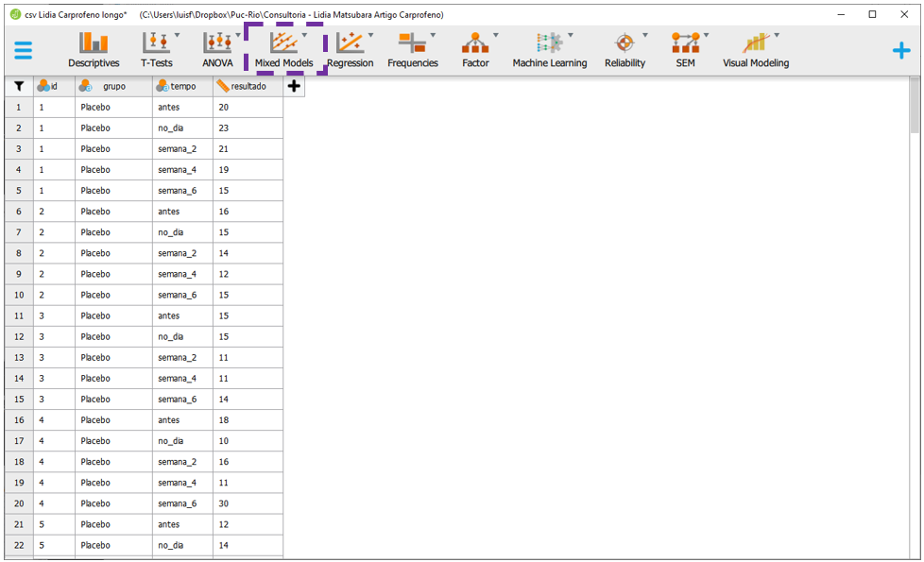Viewport: 924px width, 562px height.
Task: Open the Machine Learning menu
Action: (x=549, y=51)
